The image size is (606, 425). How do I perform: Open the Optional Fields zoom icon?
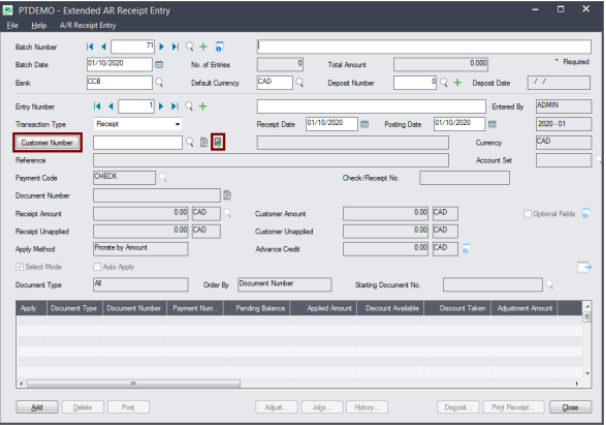click(x=586, y=213)
